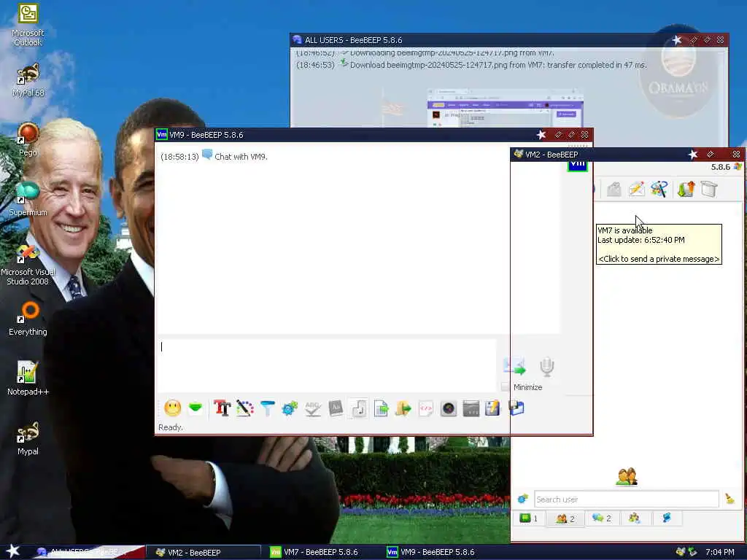The width and height of the screenshot is (747, 560).
Task: Click the gray box icon in VM2 toolbar
Action: (709, 189)
